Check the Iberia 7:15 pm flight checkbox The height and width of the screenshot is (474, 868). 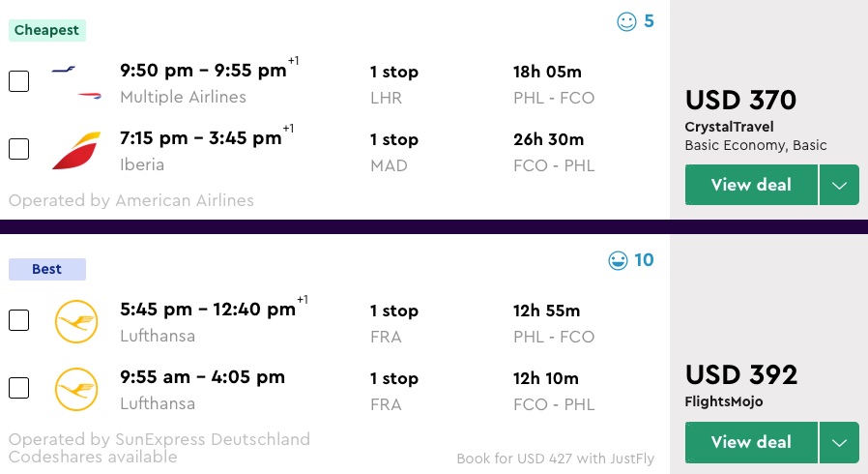18,150
